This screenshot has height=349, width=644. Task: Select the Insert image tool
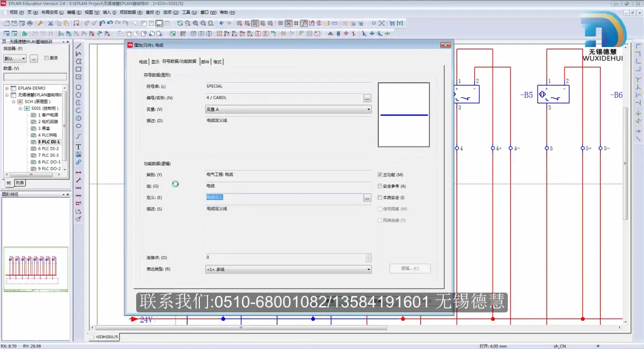point(78,155)
